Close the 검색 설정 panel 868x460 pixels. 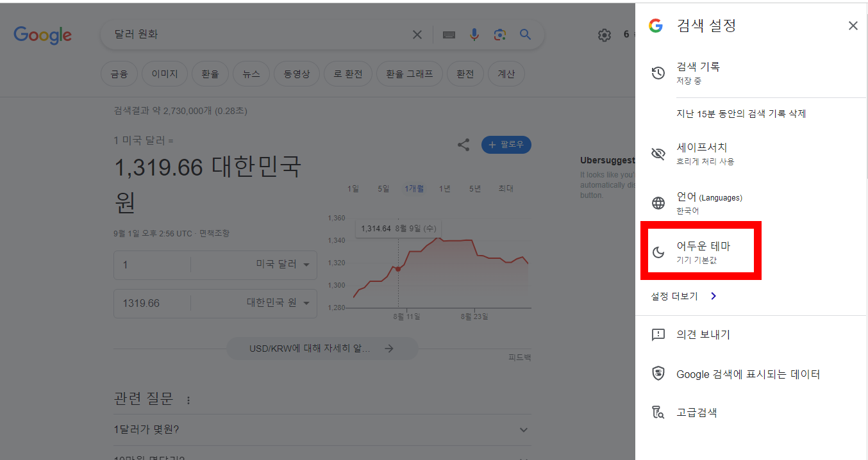[x=853, y=26]
